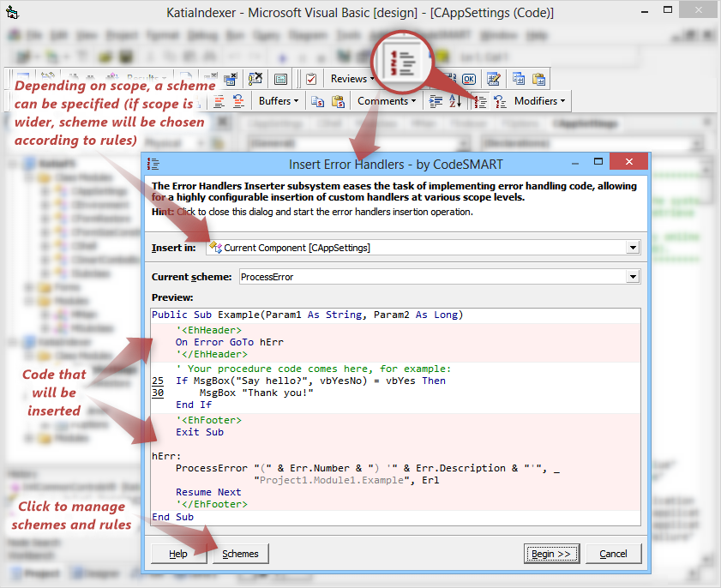
Task: Click the window with X toolbar icon
Action: pos(230,79)
